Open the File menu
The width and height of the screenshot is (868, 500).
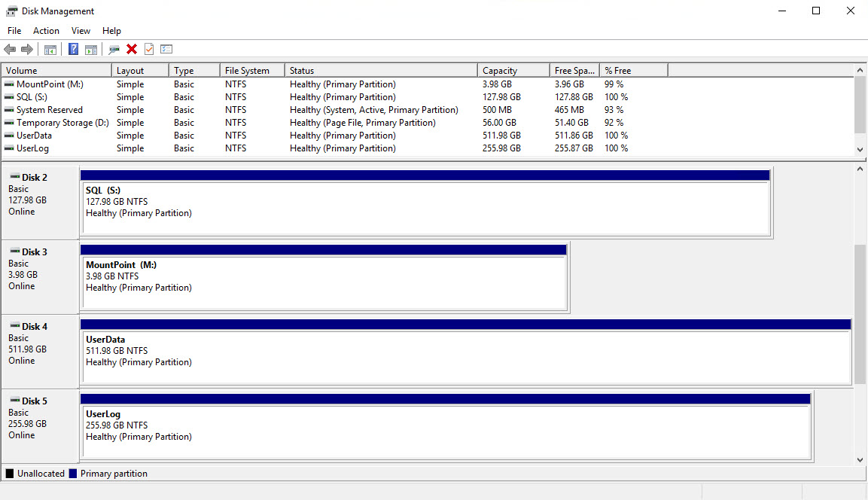tap(14, 31)
